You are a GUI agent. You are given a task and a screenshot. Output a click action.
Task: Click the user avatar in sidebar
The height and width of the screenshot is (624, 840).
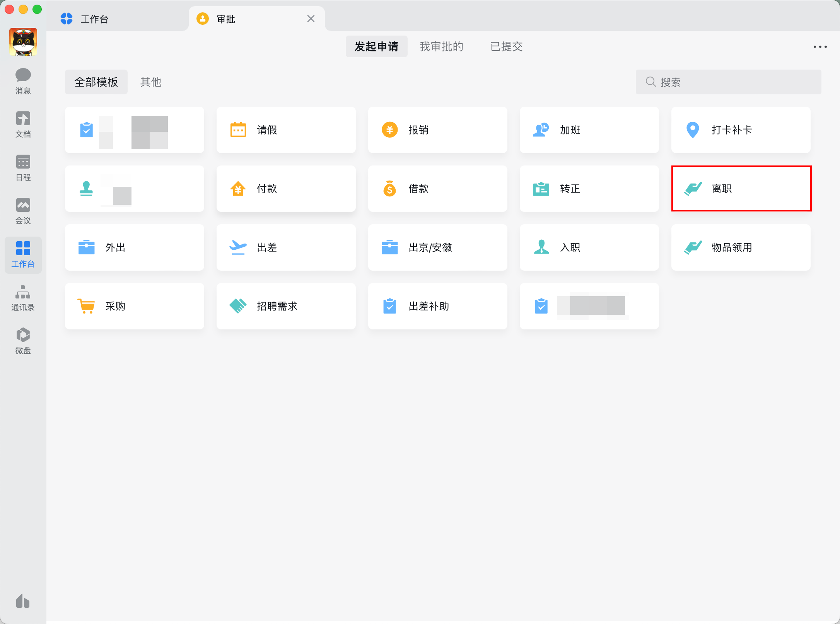point(23,42)
